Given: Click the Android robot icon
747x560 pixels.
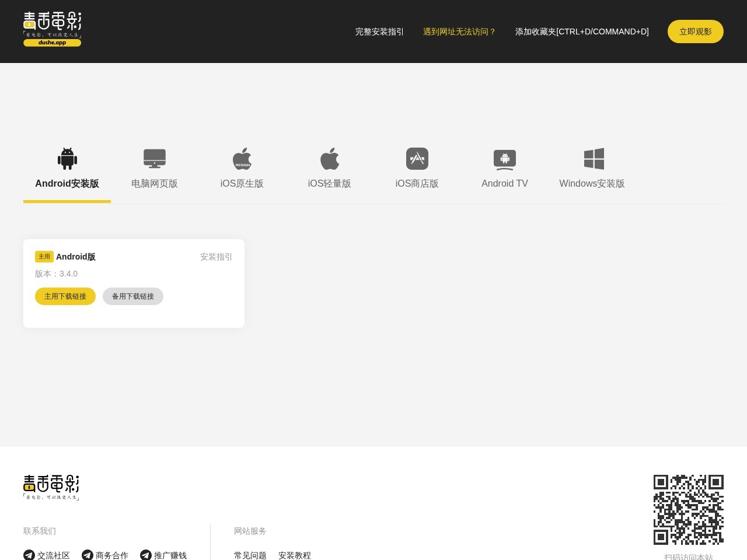Looking at the screenshot, I should coord(67,159).
